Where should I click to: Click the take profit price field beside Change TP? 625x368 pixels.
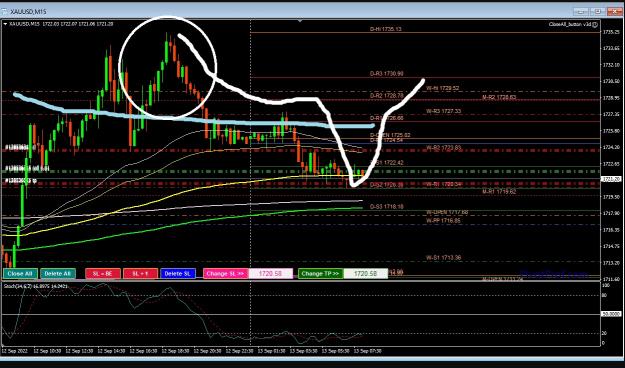coord(365,274)
